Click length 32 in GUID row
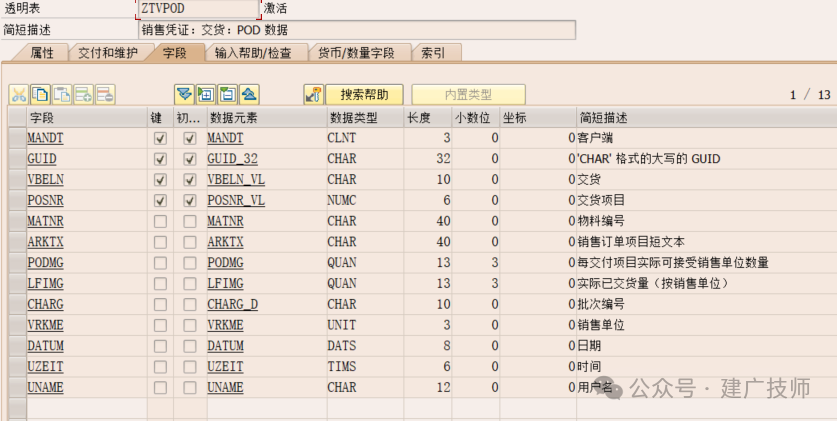Viewport: 837px width, 421px height. pos(443,159)
